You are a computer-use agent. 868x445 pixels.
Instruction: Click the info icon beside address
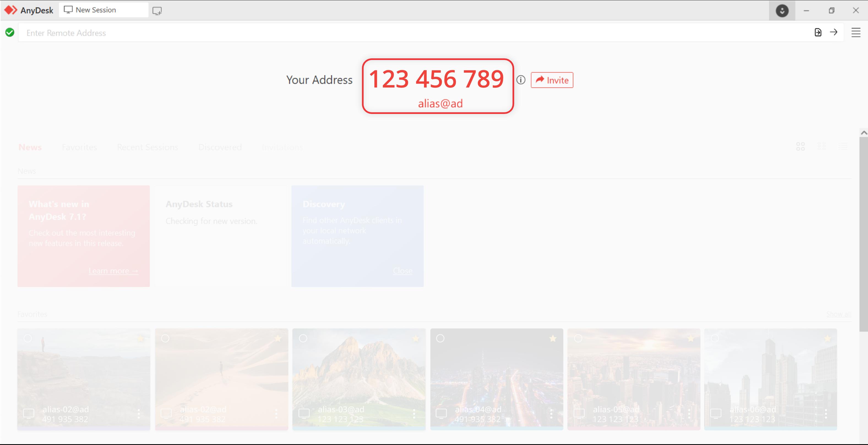coord(521,80)
